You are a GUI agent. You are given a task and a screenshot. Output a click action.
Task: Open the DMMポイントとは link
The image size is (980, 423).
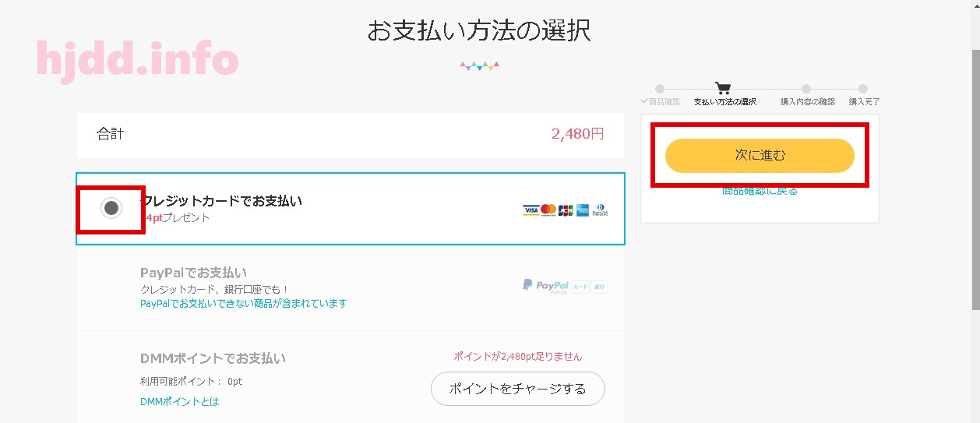[180, 402]
